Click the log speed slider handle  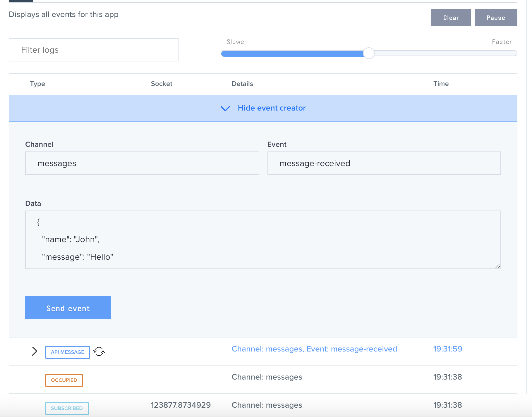click(369, 53)
